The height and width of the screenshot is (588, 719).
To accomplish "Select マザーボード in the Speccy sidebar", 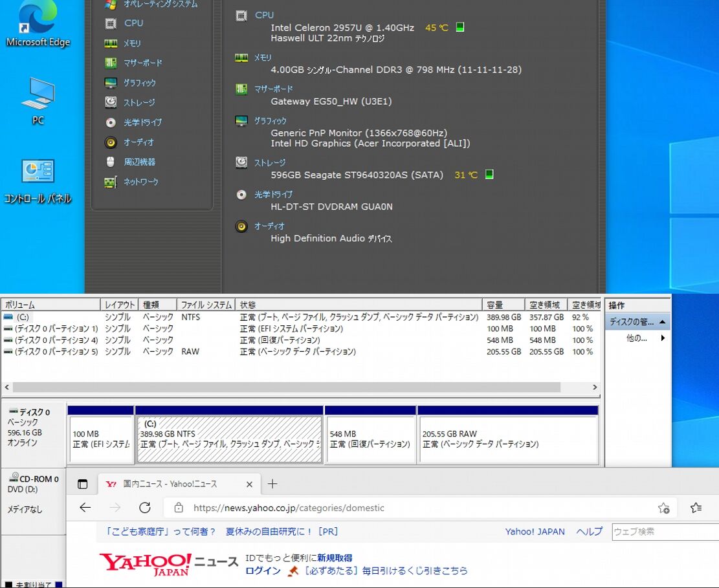I will 143,63.
